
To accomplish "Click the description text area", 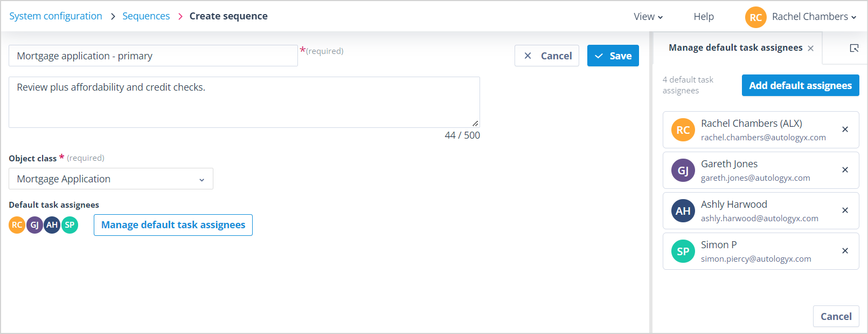I will [244, 102].
